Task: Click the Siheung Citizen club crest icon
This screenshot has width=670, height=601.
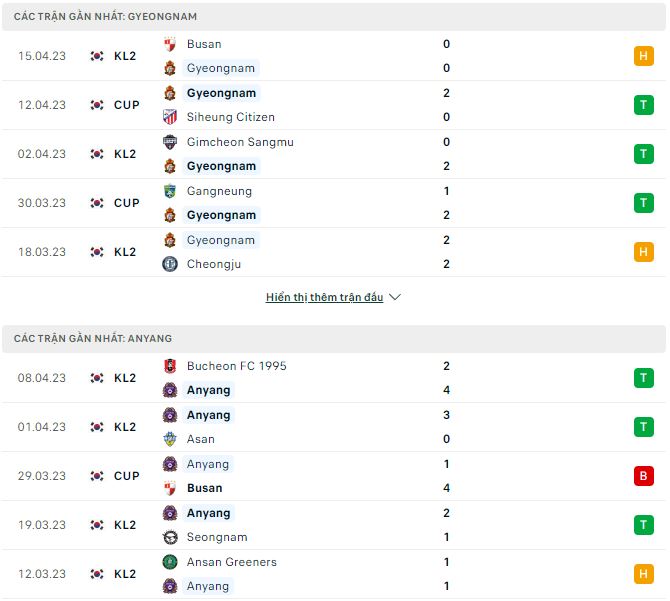Action: (x=170, y=117)
